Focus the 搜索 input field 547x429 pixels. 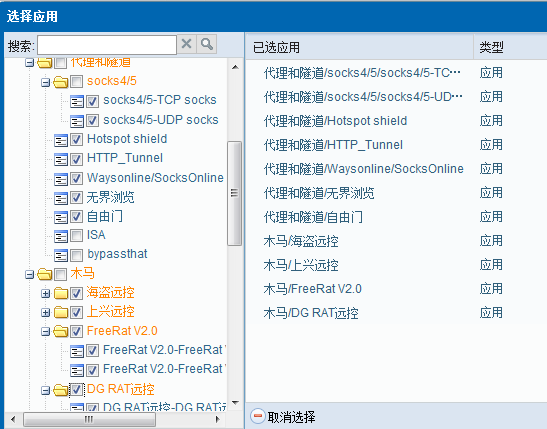pyautogui.click(x=107, y=45)
